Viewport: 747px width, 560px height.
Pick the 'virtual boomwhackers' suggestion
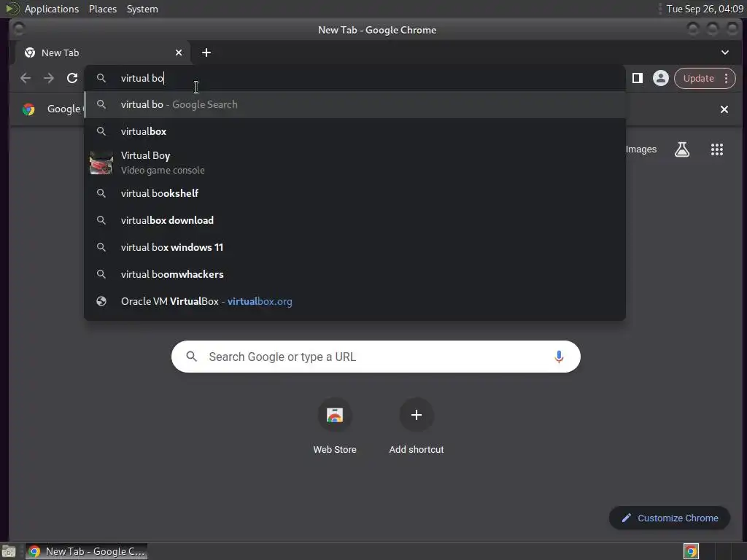coord(355,275)
